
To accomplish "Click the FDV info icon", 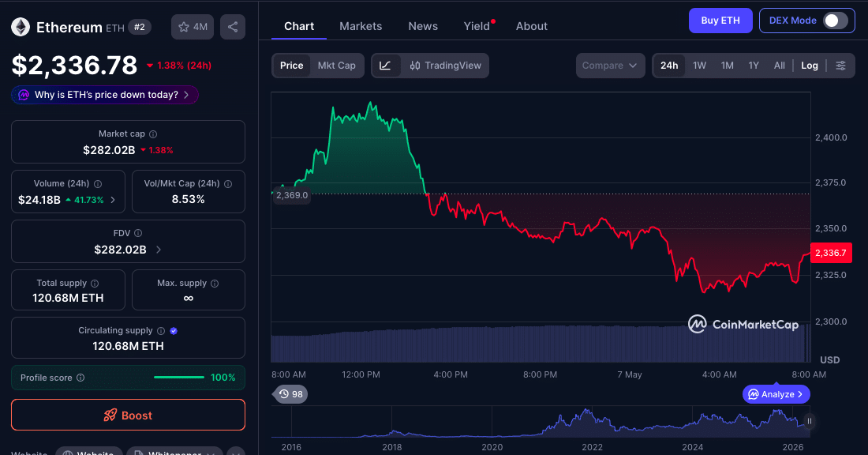I will [x=138, y=233].
